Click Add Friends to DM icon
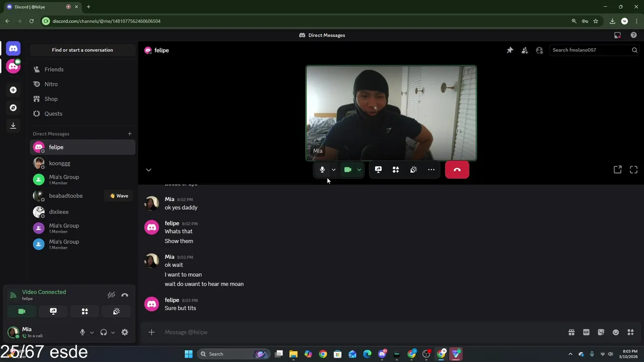 click(525, 50)
